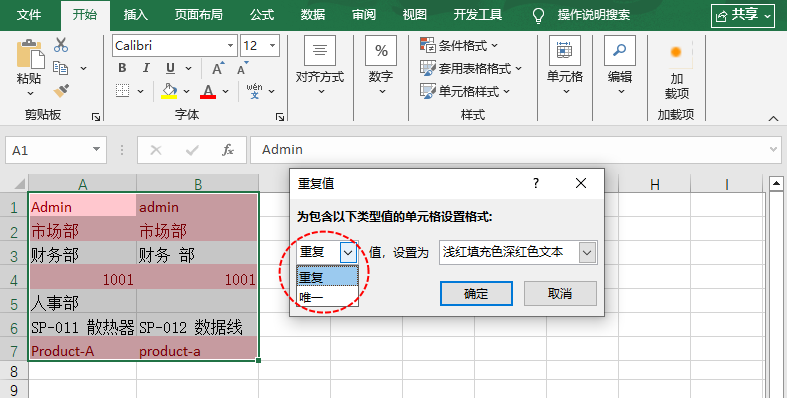Click the formula bar confirm checkmark
The height and width of the screenshot is (398, 787).
(192, 150)
